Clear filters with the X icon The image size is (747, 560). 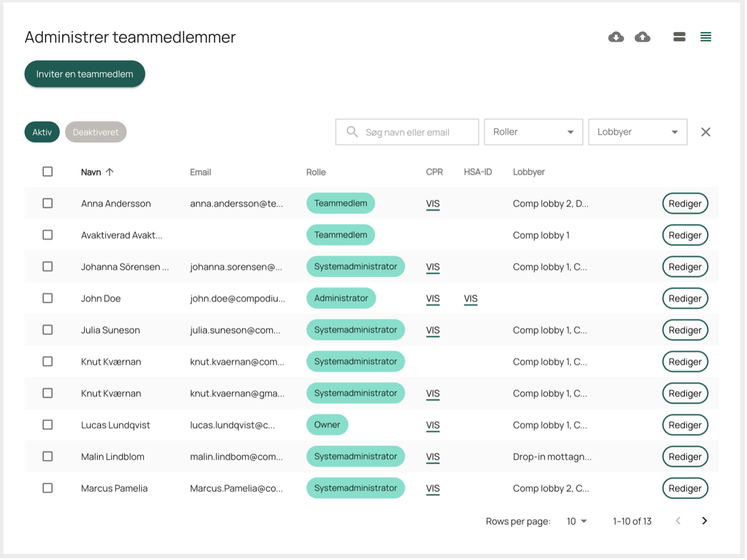click(x=705, y=132)
